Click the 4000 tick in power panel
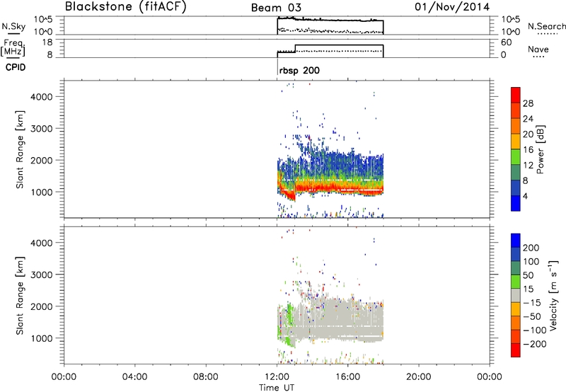 pos(41,97)
